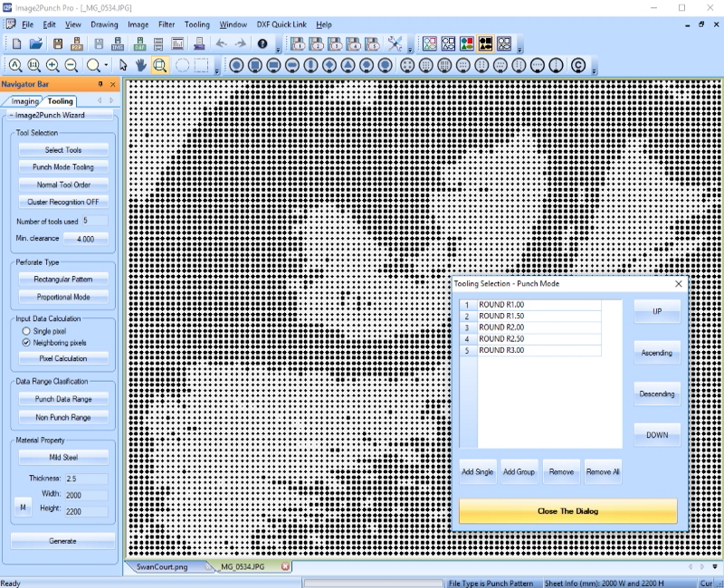Expand the file toolbar overflow options
724x588 pixels.
point(278,49)
